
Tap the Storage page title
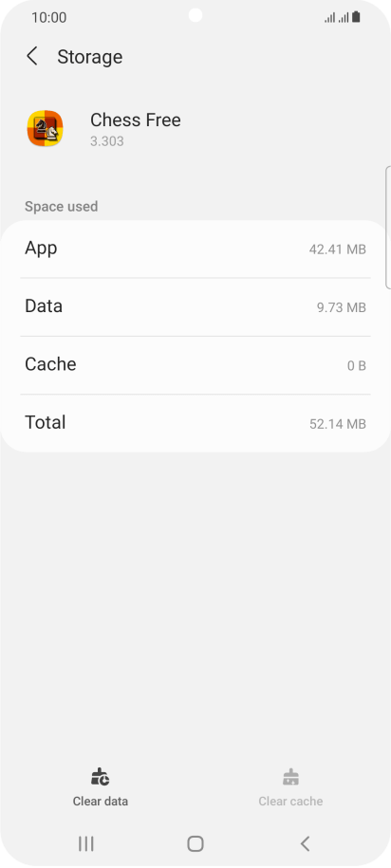(90, 57)
